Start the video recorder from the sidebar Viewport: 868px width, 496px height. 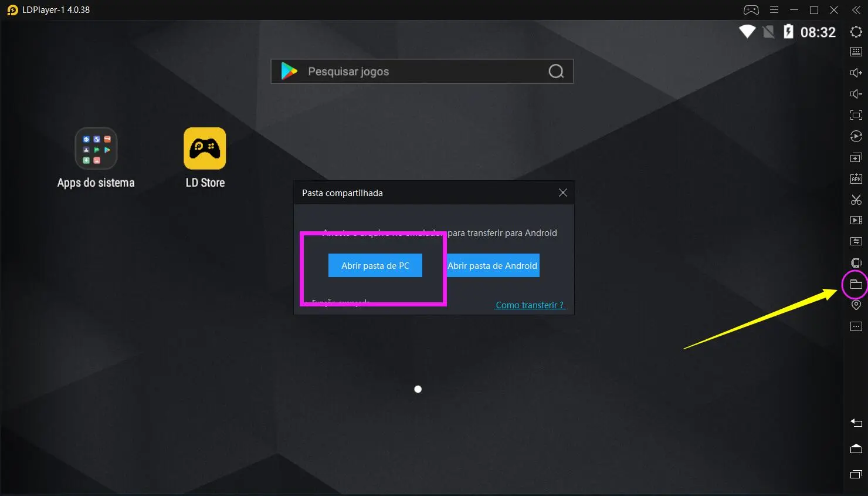coord(856,220)
